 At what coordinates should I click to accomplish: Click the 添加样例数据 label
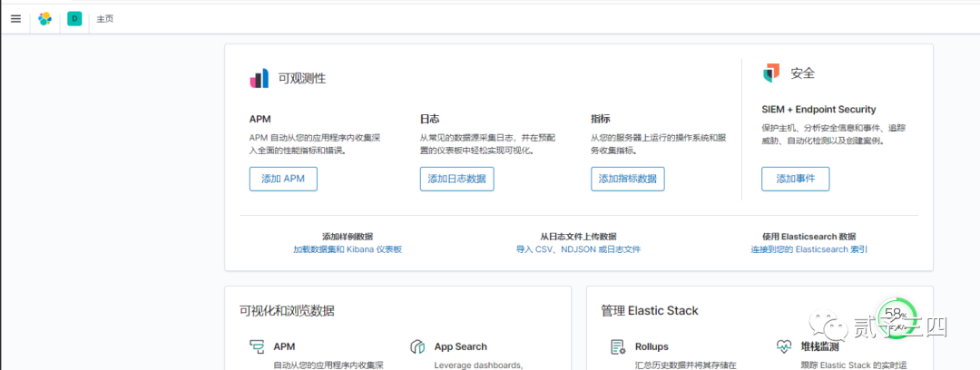348,237
